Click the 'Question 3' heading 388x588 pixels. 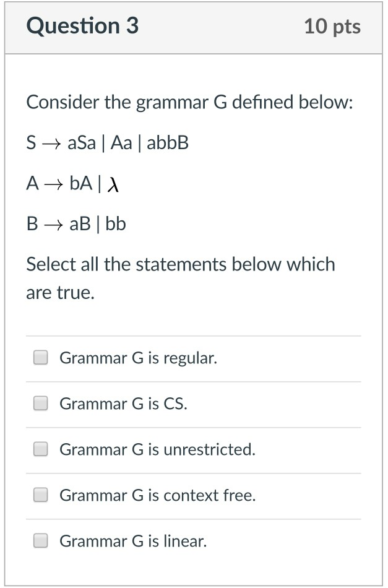pos(84,27)
